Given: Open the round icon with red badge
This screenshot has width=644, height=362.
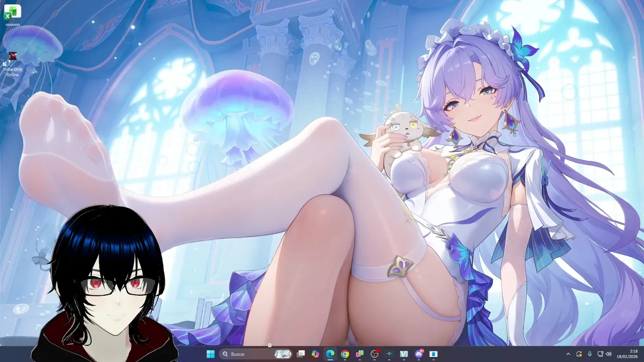Looking at the screenshot, I should [x=374, y=354].
